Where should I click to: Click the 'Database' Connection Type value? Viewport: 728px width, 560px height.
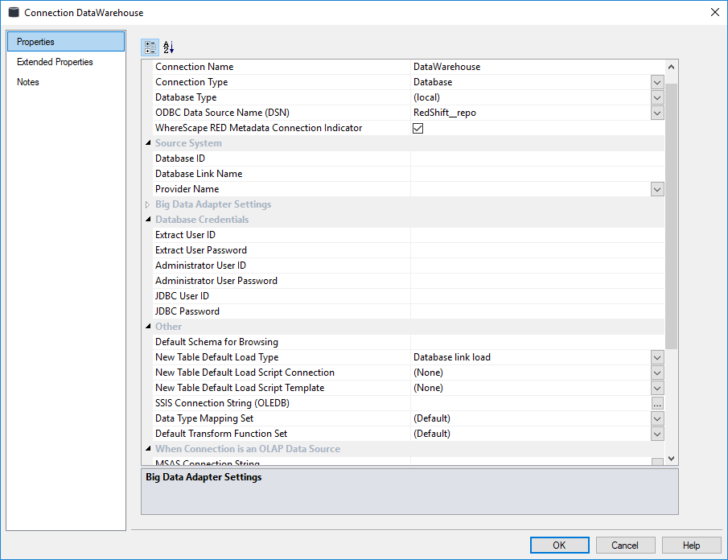pyautogui.click(x=433, y=82)
